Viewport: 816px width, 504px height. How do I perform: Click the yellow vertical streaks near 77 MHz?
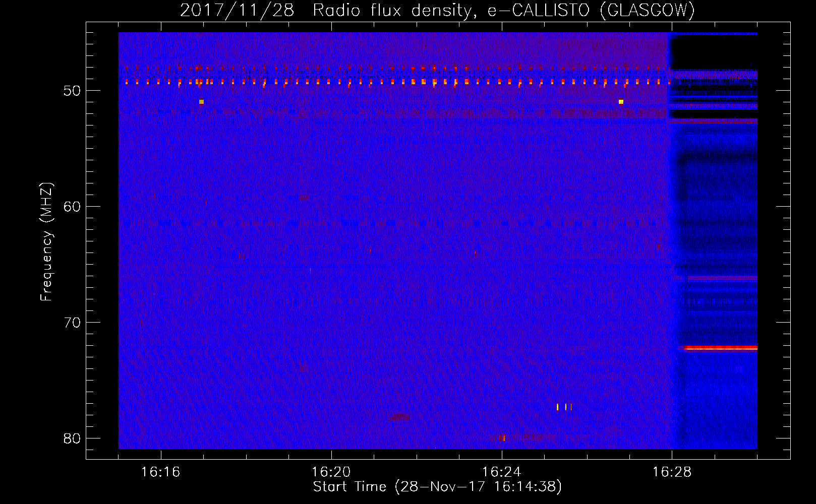564,407
